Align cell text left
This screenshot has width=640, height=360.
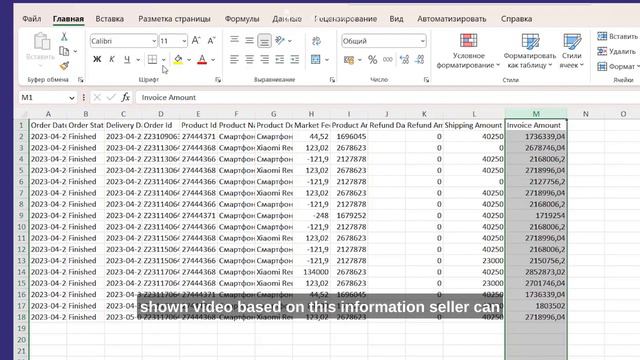coord(234,60)
